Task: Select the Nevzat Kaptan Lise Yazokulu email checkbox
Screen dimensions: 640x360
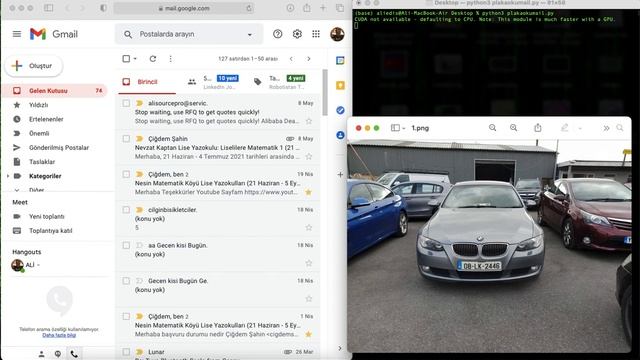Action: pyautogui.click(x=126, y=139)
